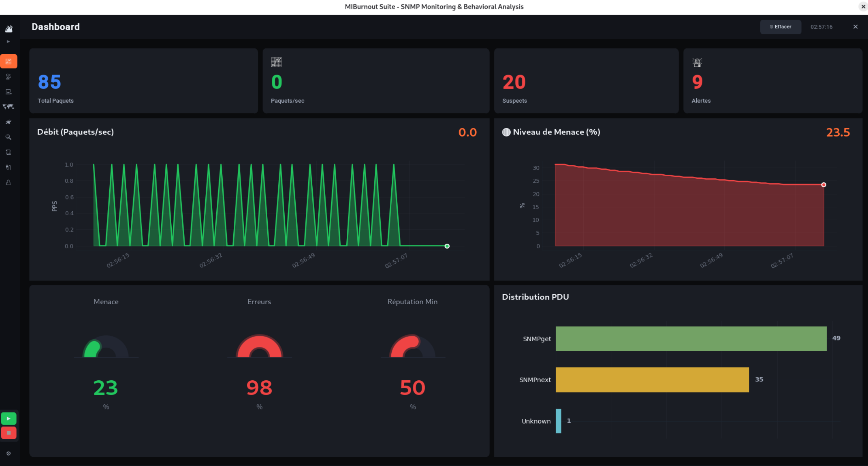Screen dimensions: 868x466
Task: Click the rocket icon in the sidebar
Action: 8,122
